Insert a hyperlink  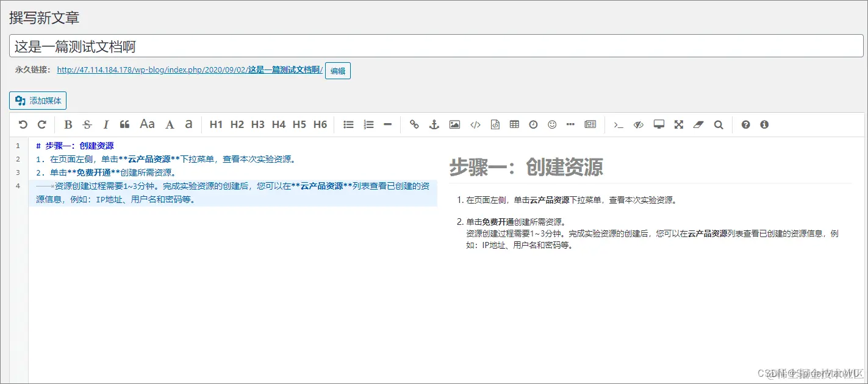(414, 124)
